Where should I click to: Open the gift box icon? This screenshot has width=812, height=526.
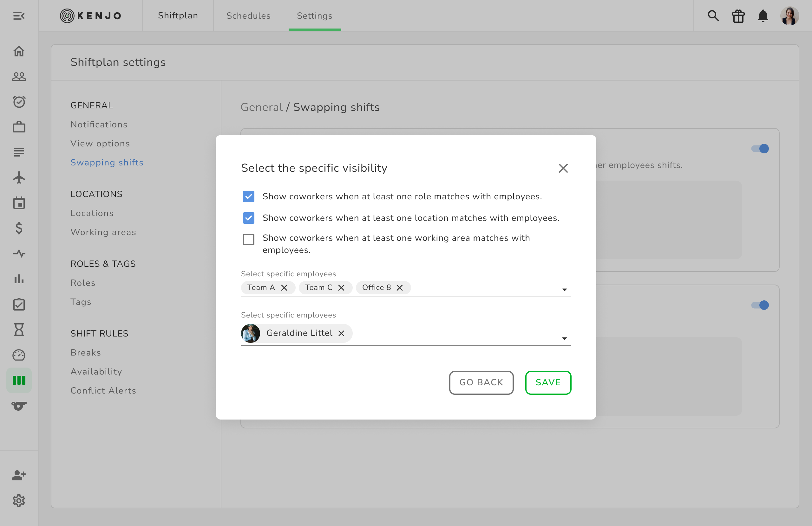pyautogui.click(x=738, y=16)
